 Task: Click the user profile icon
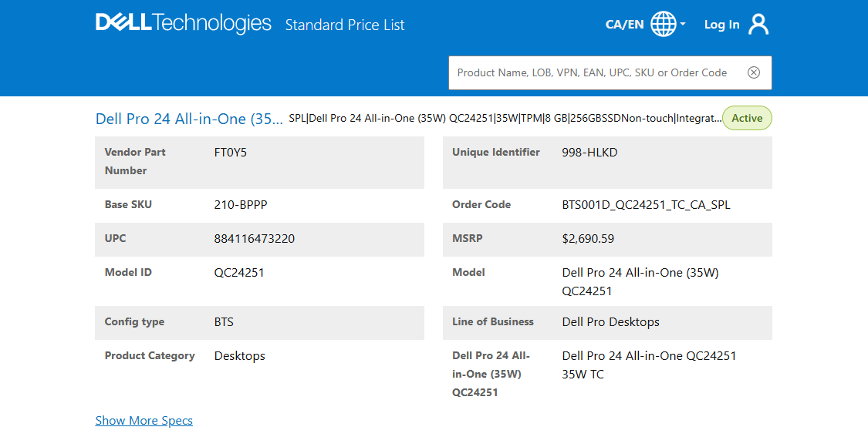(x=758, y=25)
